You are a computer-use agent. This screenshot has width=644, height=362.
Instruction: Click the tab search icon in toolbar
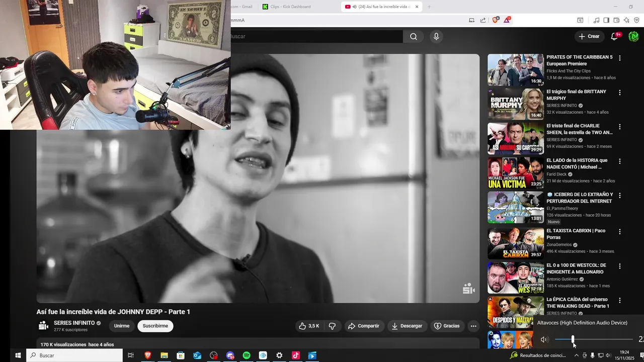click(580, 20)
